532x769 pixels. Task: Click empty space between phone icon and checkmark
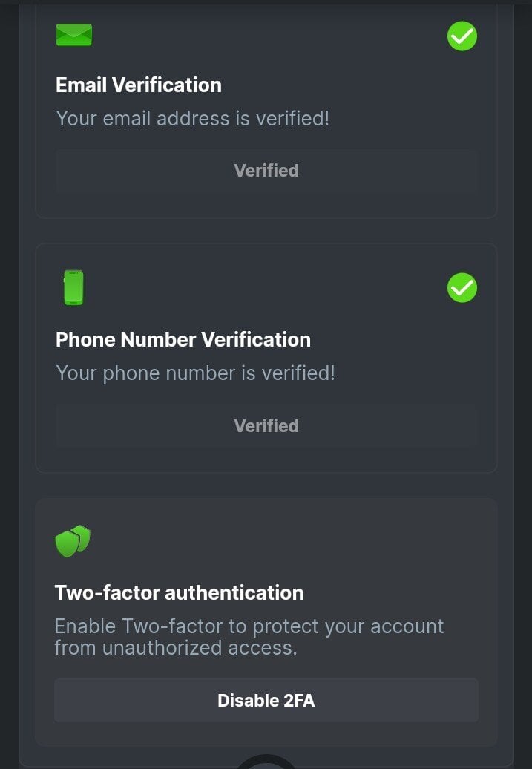[x=267, y=288]
